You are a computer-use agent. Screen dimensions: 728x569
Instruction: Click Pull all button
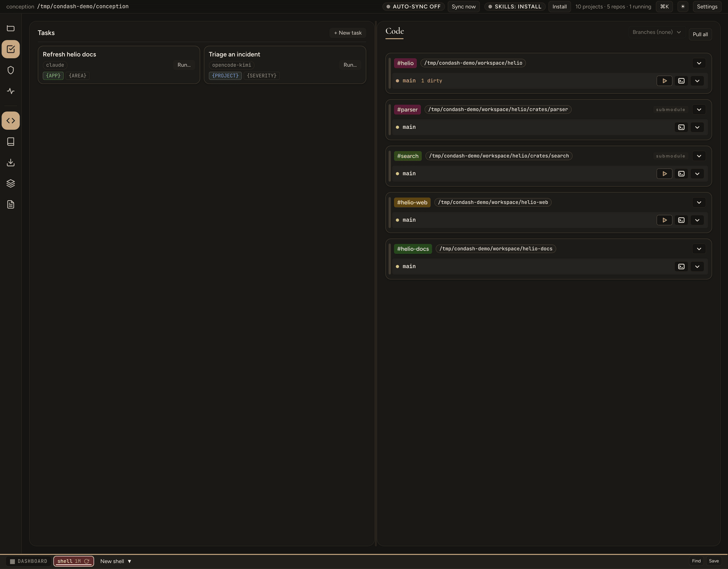click(700, 34)
